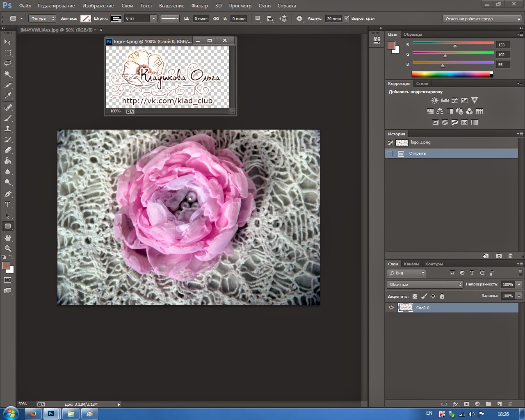Create new snapshot with camera icon
This screenshot has height=420, width=525.
coord(499,256)
